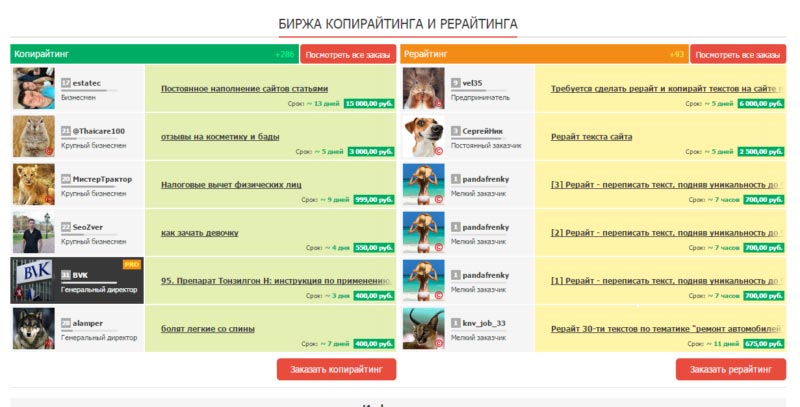The image size is (800, 407).
Task: Open the hamster avatar of @Thaicare100
Action: (x=33, y=136)
